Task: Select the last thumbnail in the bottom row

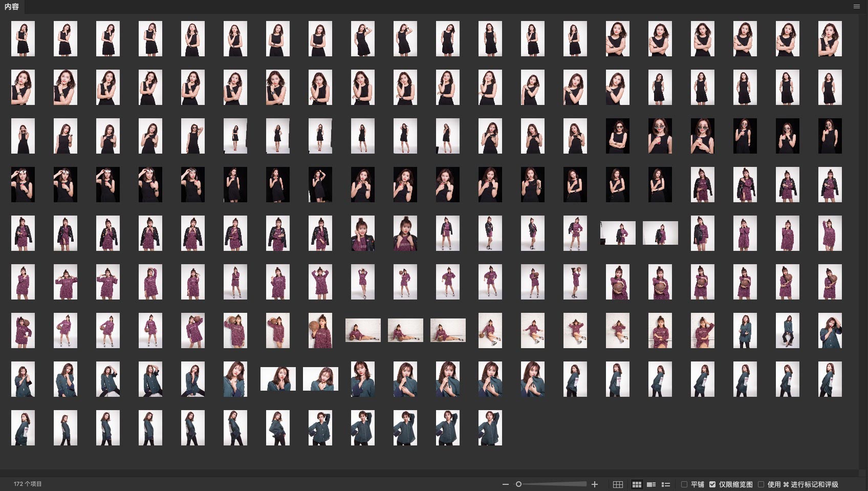Action: pos(490,428)
